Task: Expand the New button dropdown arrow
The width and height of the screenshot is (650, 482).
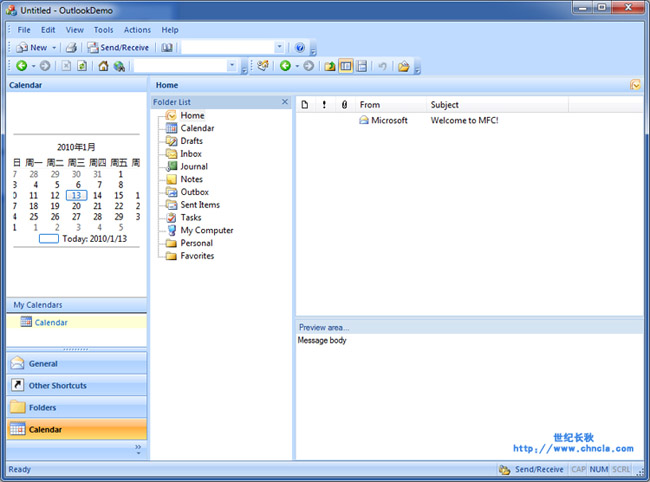Action: point(55,47)
